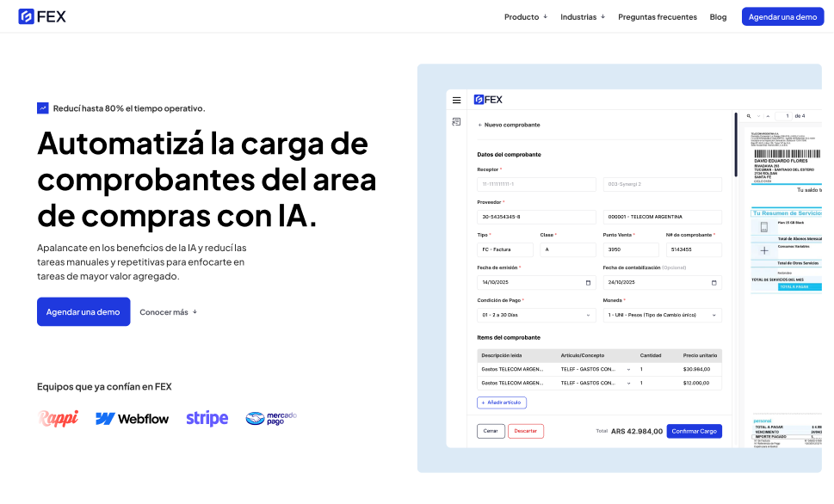Expand Condición de Pago dropdown
The width and height of the screenshot is (834, 504).
[536, 315]
